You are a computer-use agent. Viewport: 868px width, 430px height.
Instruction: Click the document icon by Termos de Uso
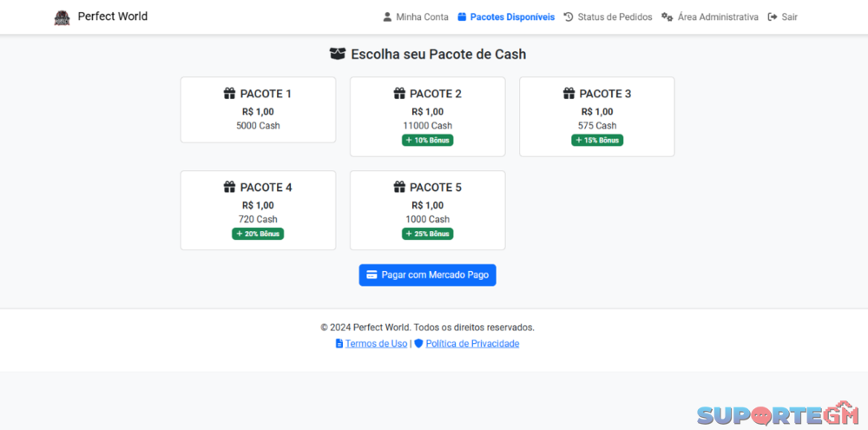tap(339, 344)
